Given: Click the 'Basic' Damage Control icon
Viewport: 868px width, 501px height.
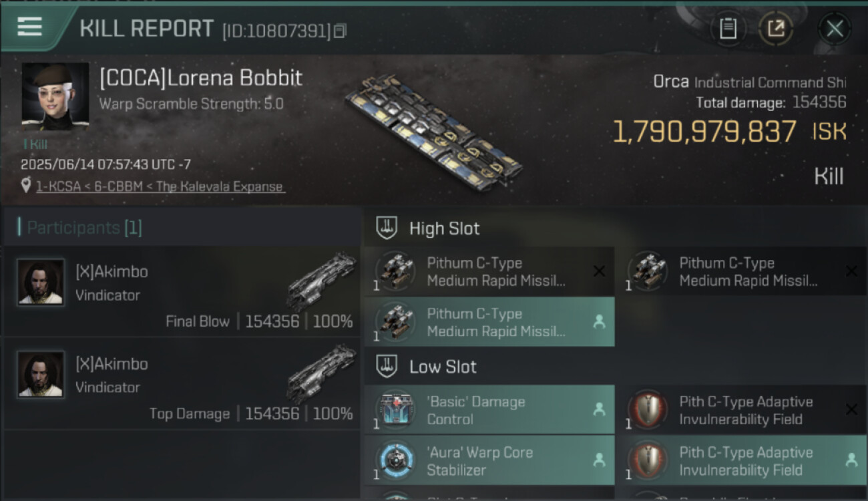Looking at the screenshot, I should 396,410.
